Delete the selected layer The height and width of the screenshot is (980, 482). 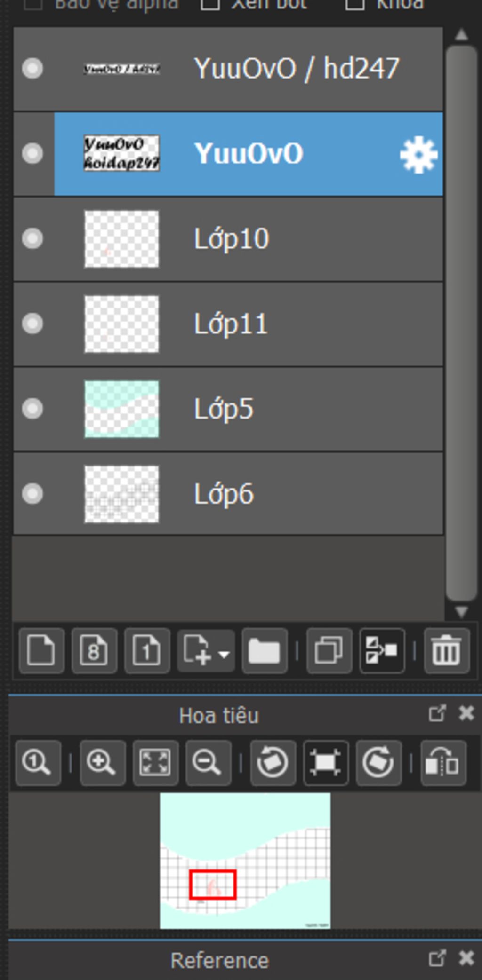(x=446, y=651)
